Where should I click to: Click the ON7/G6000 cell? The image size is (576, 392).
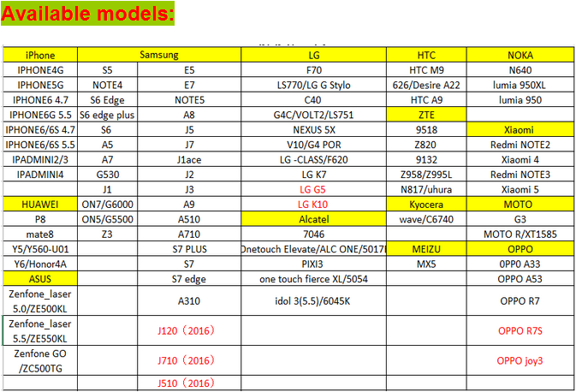coord(107,205)
